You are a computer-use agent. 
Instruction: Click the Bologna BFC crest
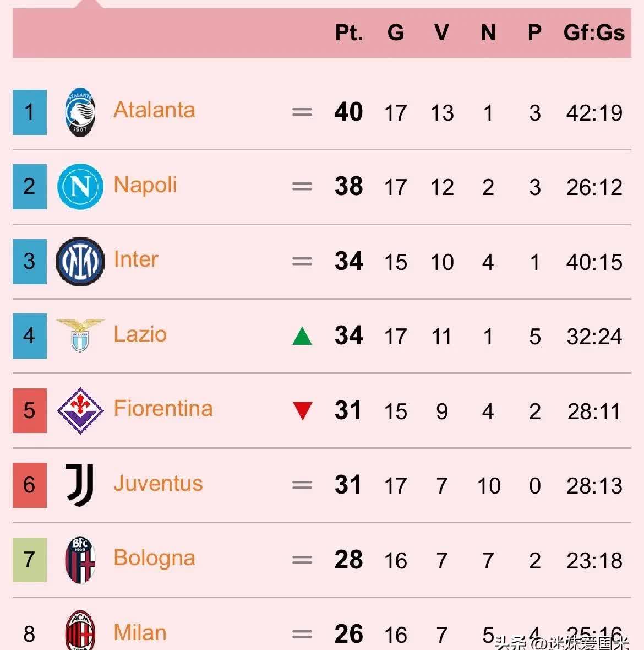(x=80, y=560)
